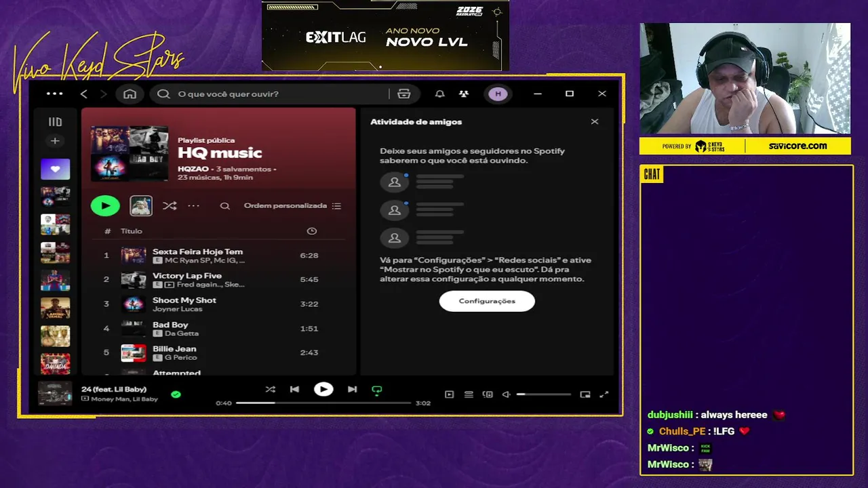This screenshot has height=488, width=868.
Task: Enable shuffle for the playlist
Action: point(170,205)
